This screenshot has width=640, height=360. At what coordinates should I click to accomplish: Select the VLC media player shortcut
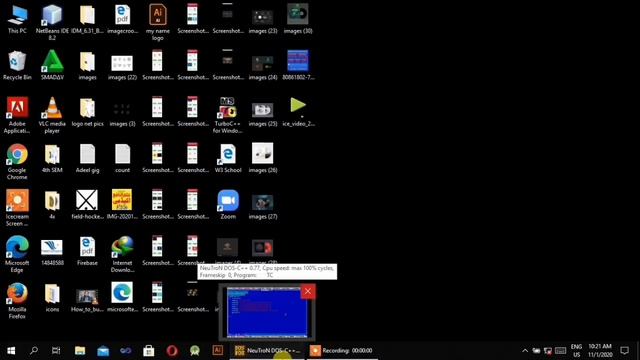(52, 115)
